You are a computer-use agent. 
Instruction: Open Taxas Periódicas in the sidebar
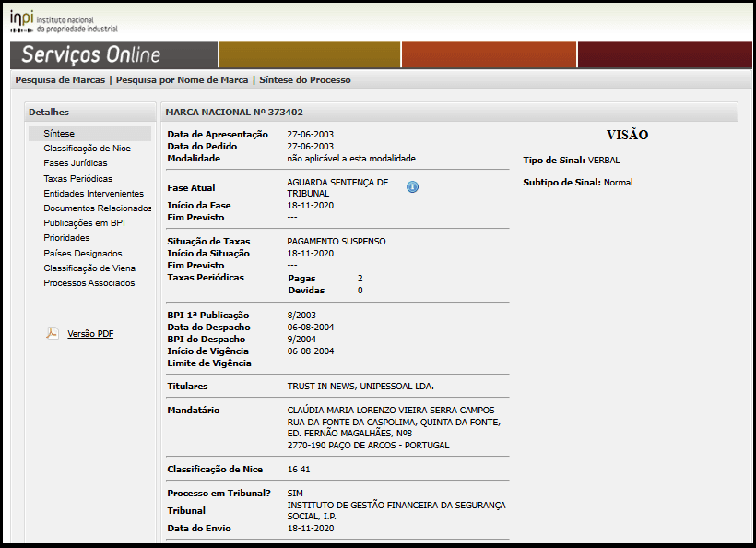pos(77,178)
